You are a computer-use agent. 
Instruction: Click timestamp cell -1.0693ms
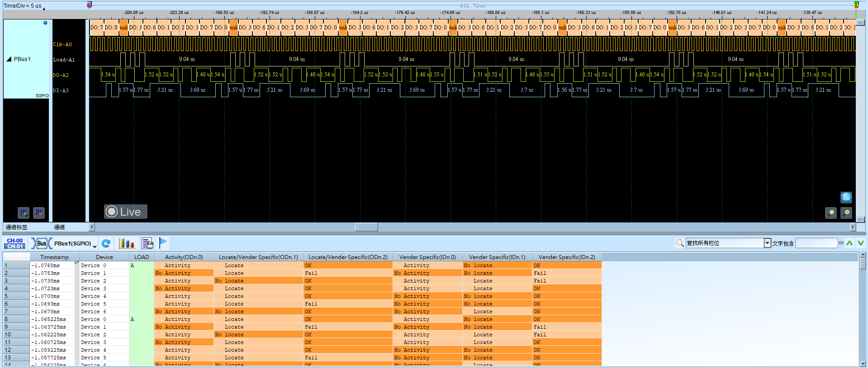point(52,304)
